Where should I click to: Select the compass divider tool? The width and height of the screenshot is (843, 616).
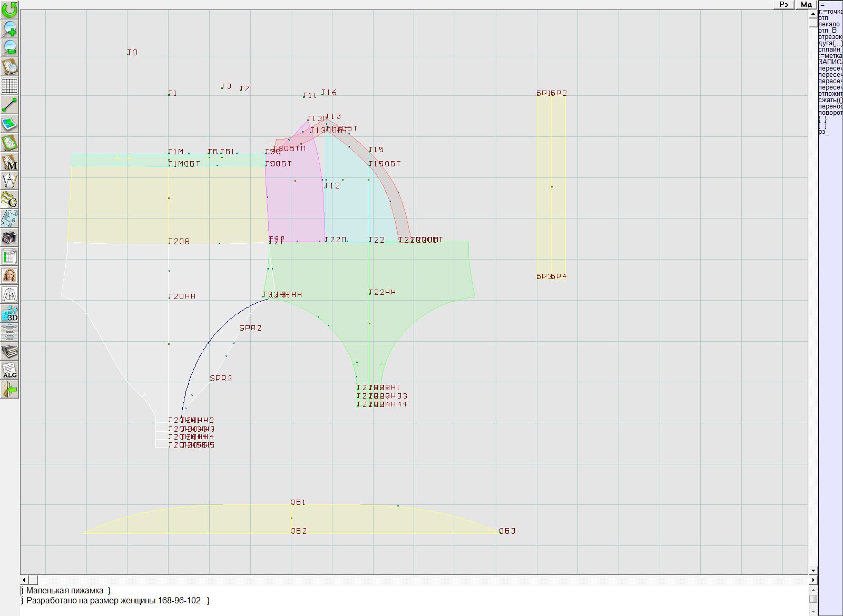pos(9,181)
